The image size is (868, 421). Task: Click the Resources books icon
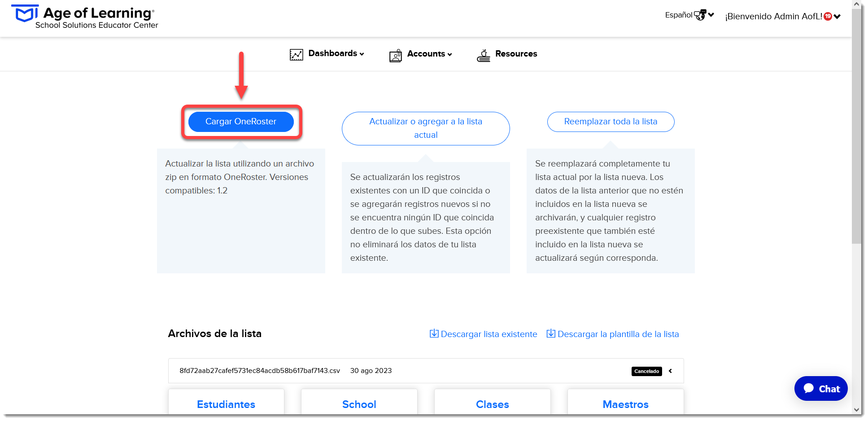[483, 55]
